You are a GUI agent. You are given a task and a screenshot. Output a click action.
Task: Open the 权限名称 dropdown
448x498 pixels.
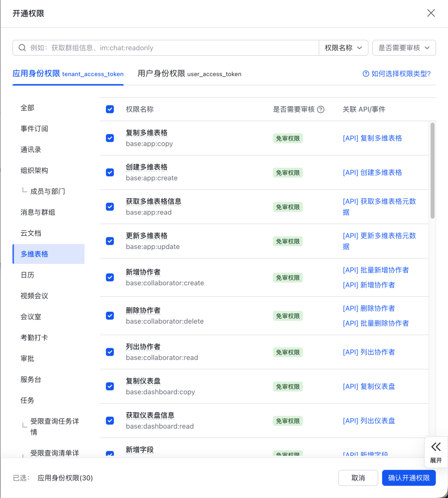point(343,48)
